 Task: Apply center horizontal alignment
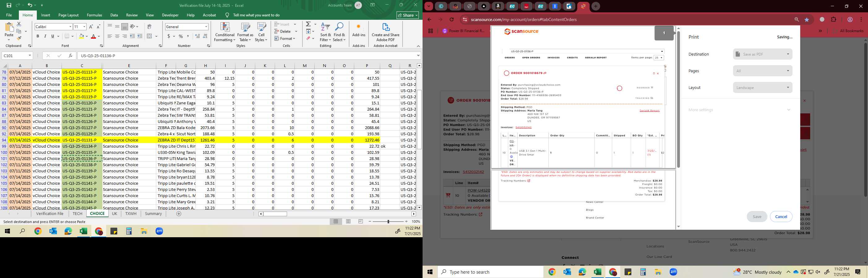(117, 36)
